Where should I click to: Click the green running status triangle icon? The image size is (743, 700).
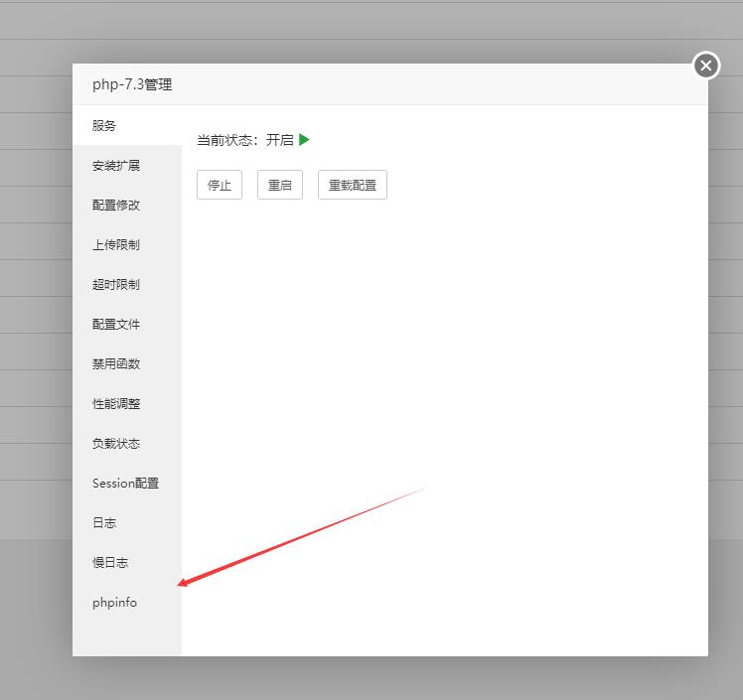click(x=304, y=140)
